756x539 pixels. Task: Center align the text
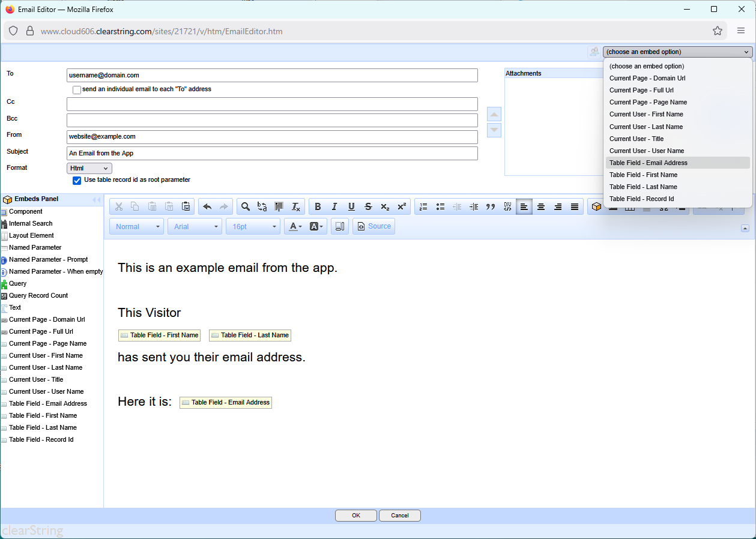541,206
